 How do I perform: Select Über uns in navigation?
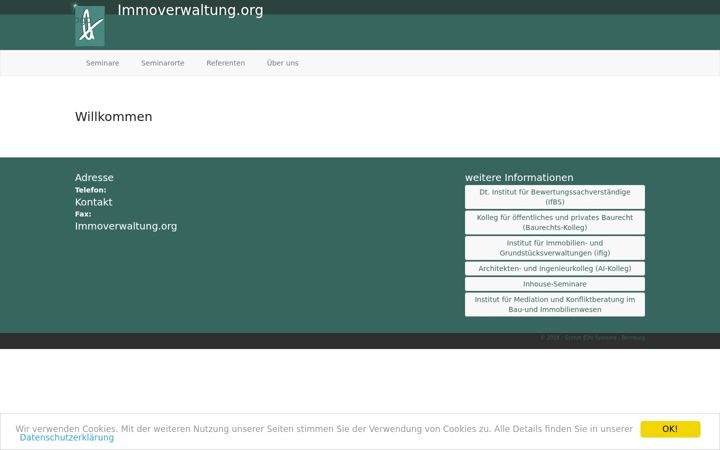[x=282, y=63]
